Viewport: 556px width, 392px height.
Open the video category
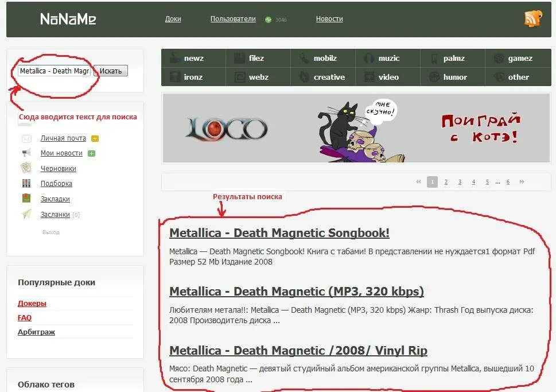point(388,77)
